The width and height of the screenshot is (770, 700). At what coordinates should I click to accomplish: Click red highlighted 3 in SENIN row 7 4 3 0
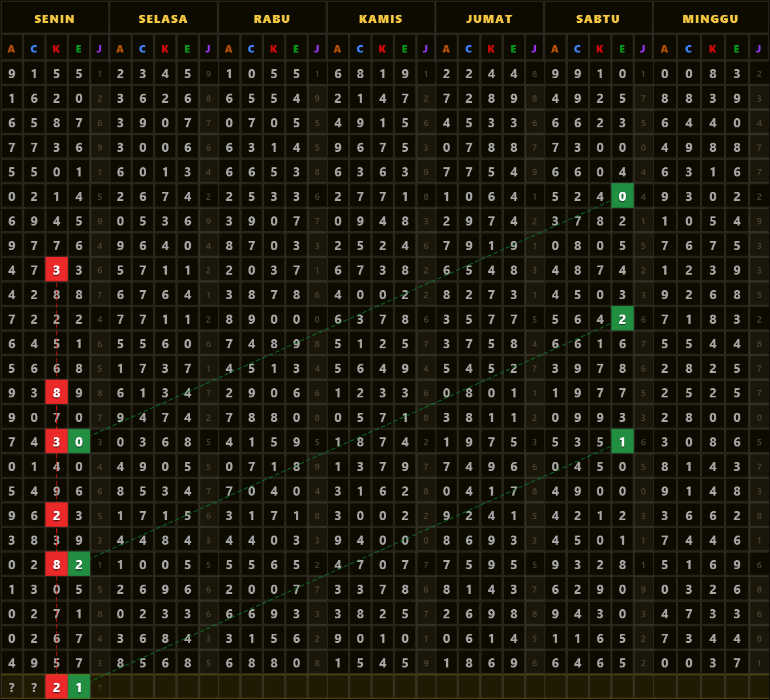tap(56, 442)
